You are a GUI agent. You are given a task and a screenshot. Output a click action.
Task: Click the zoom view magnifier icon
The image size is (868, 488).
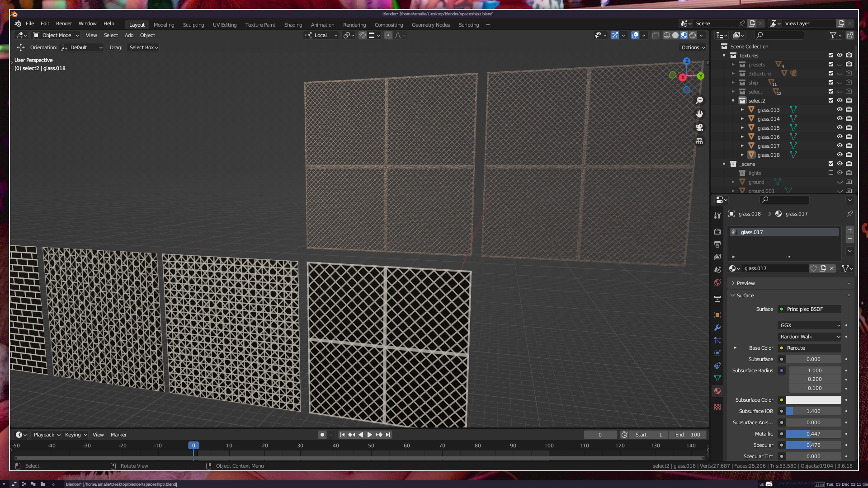(699, 100)
